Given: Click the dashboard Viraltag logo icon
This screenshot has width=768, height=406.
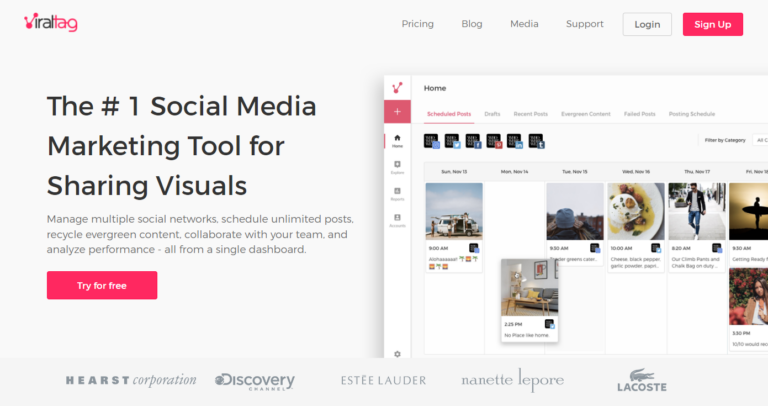Looking at the screenshot, I should [x=397, y=88].
